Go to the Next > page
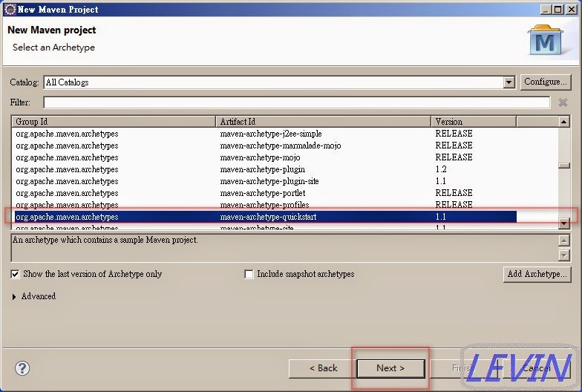582x392 pixels. point(390,368)
